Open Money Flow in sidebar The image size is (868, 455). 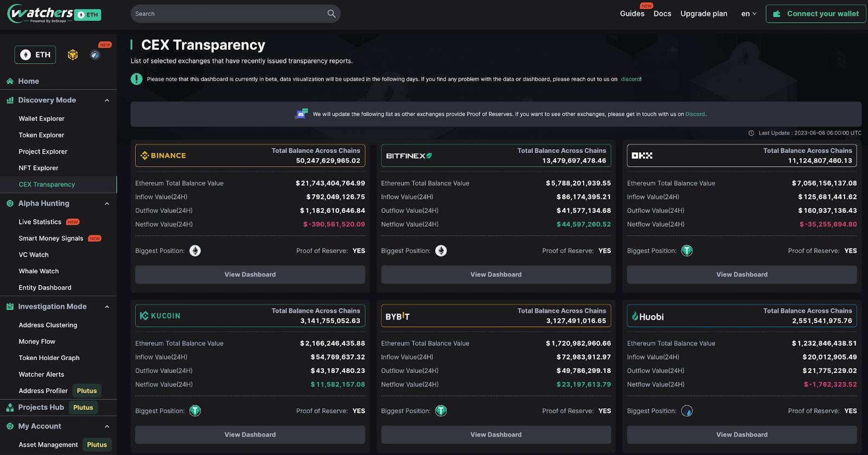pyautogui.click(x=37, y=342)
